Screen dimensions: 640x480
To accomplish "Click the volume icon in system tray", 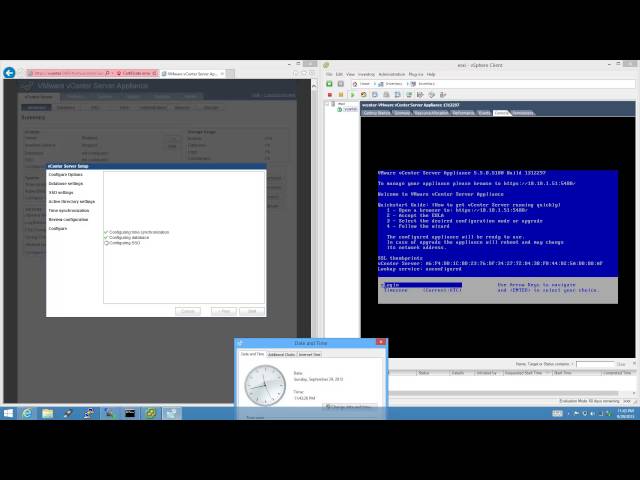I will tap(592, 413).
